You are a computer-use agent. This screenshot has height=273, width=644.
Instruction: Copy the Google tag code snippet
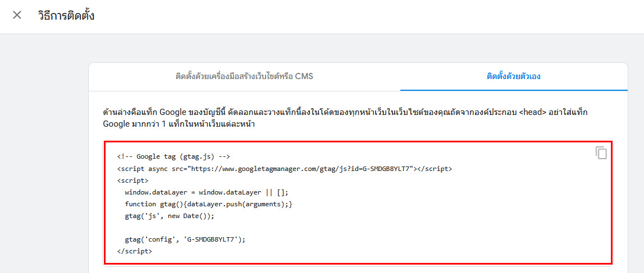point(601,152)
